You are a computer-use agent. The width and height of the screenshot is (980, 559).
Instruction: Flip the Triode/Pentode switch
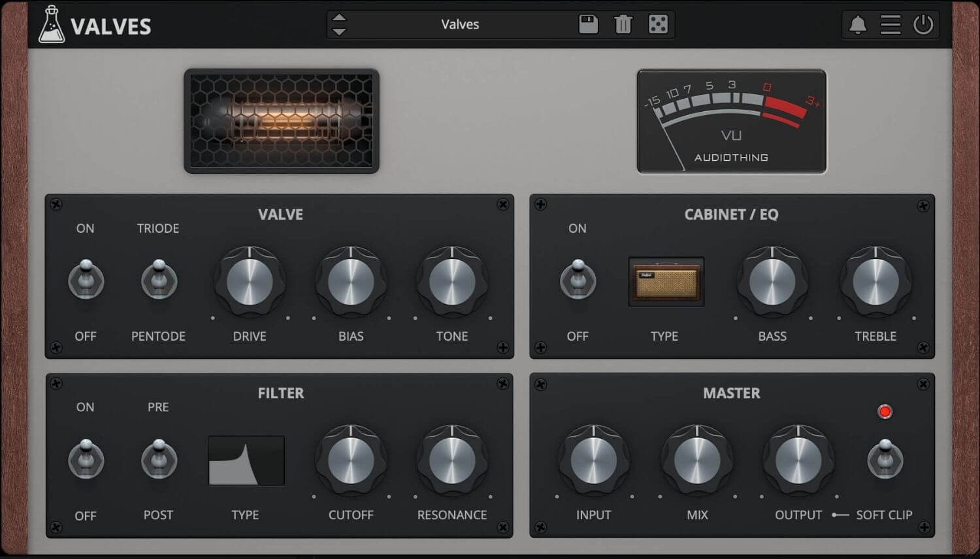(x=159, y=280)
